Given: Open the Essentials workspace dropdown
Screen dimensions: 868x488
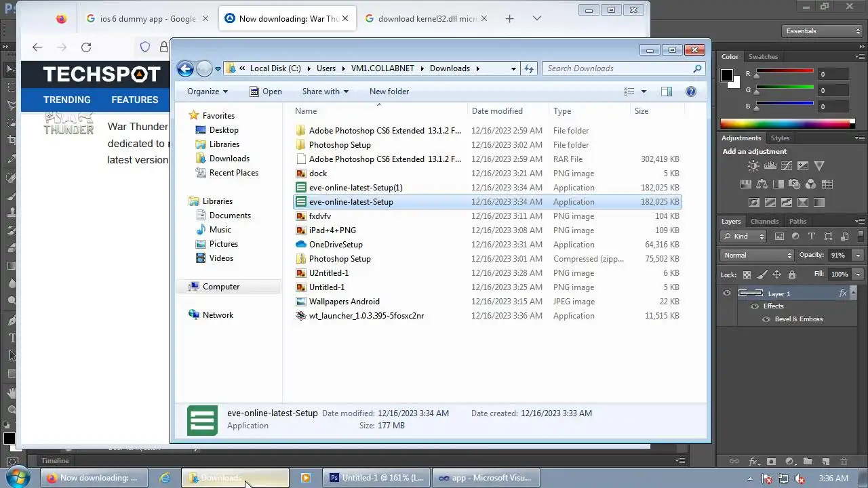Looking at the screenshot, I should click(821, 31).
